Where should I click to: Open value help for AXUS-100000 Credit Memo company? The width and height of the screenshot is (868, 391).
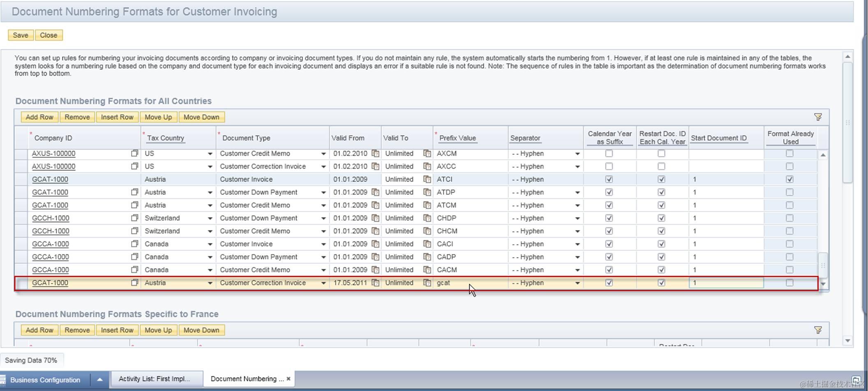point(134,153)
